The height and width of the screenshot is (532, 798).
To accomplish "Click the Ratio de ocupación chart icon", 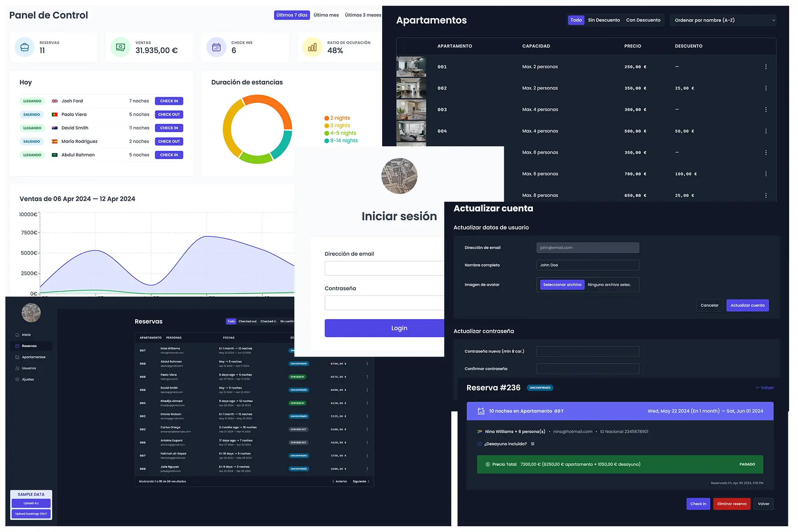I will [312, 47].
